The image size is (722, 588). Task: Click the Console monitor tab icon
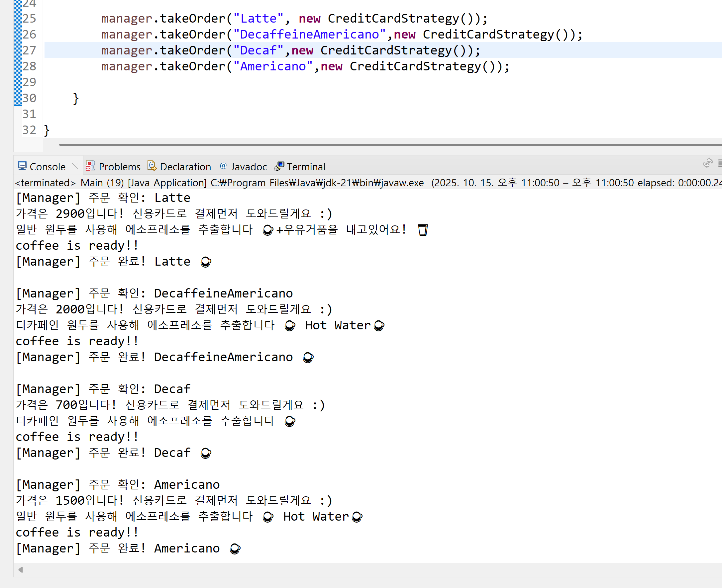22,166
